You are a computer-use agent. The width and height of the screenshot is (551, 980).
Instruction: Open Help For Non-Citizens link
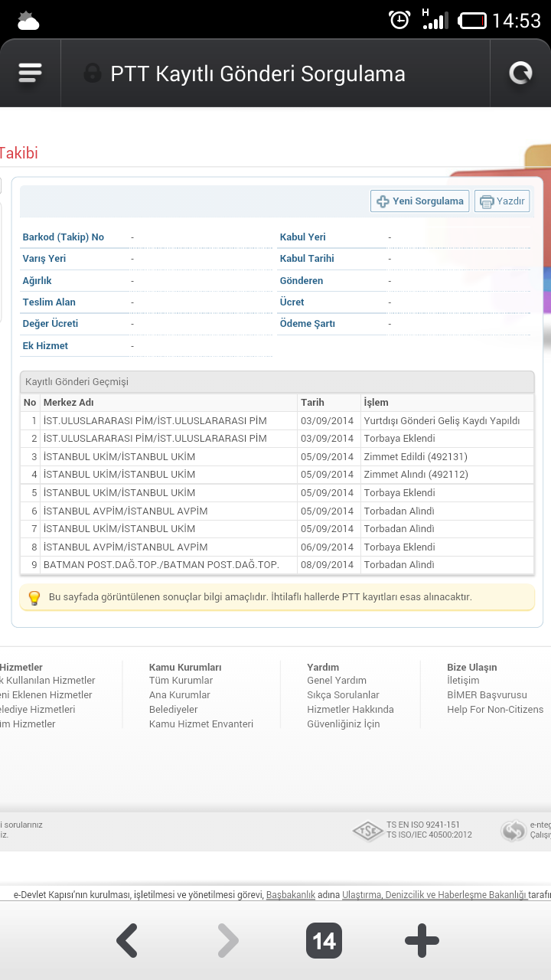pyautogui.click(x=495, y=709)
